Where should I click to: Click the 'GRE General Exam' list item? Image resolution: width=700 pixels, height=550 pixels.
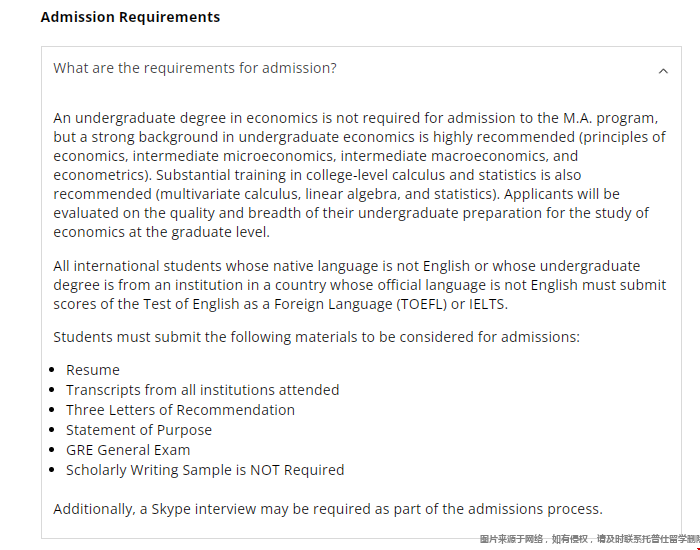(x=128, y=450)
